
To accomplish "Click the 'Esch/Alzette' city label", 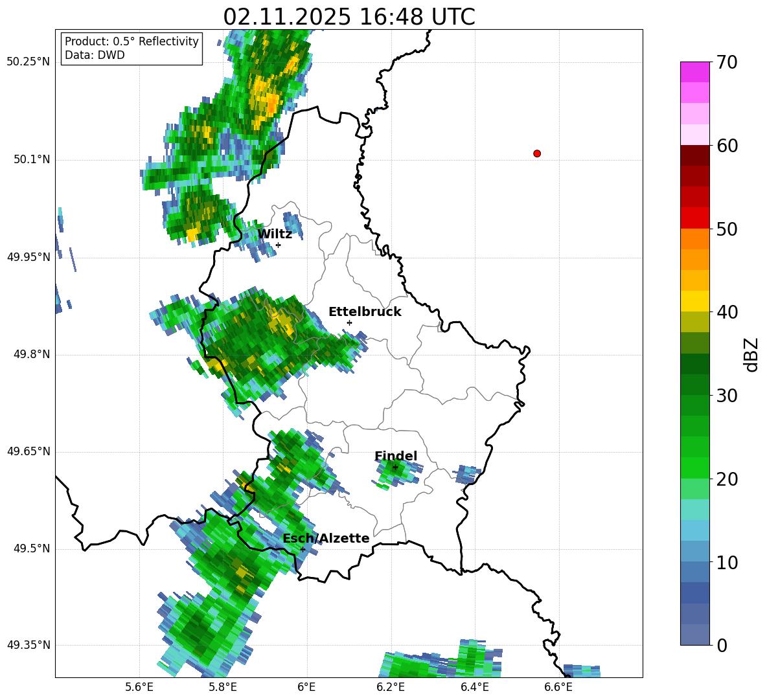I will 326,538.
